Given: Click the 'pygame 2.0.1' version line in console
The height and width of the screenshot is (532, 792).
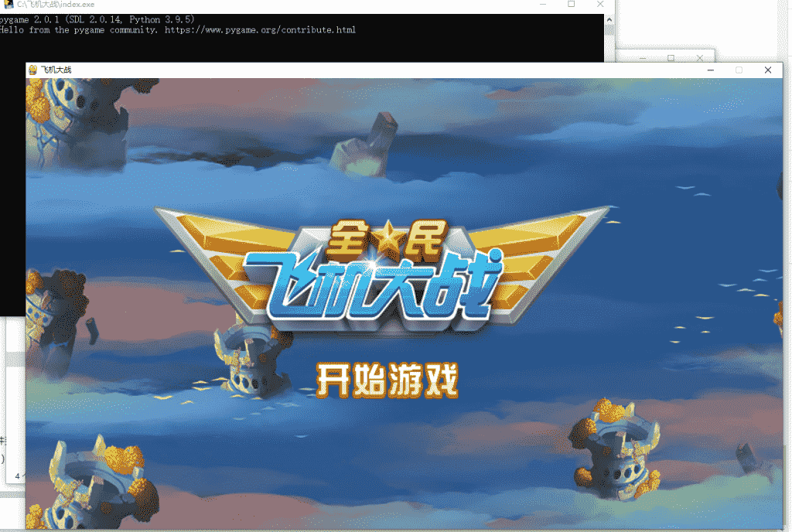Looking at the screenshot, I should [97, 19].
